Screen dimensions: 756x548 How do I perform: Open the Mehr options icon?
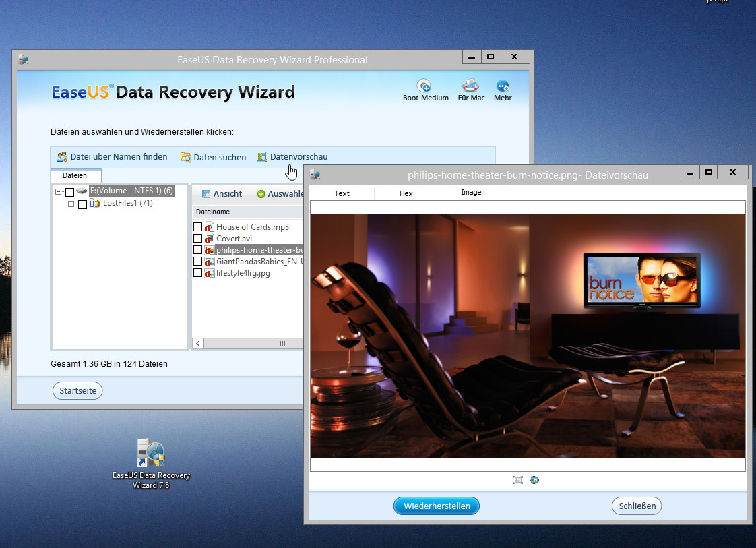(503, 86)
